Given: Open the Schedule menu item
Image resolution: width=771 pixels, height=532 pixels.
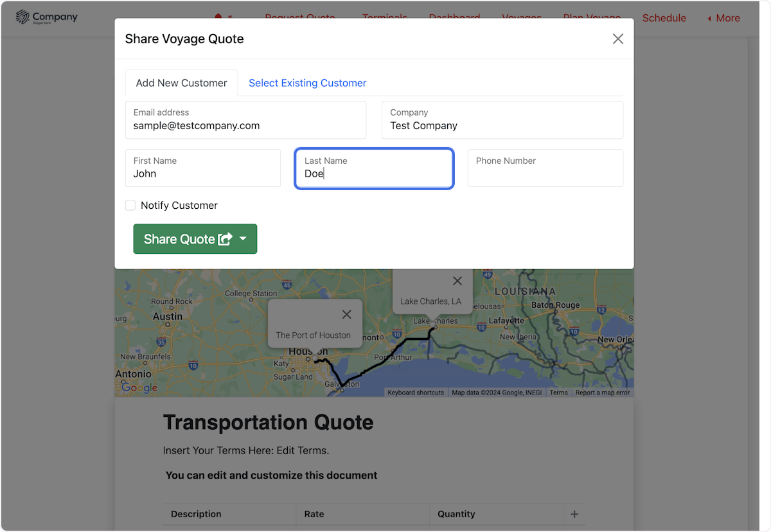Looking at the screenshot, I should click(664, 18).
